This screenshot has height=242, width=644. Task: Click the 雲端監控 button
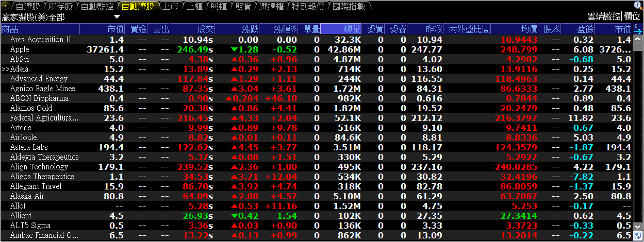point(604,17)
